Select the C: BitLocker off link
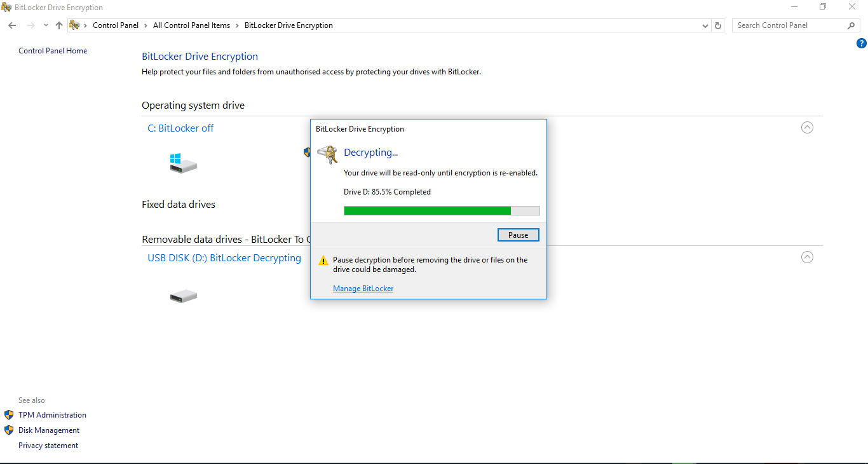868x464 pixels. click(180, 128)
